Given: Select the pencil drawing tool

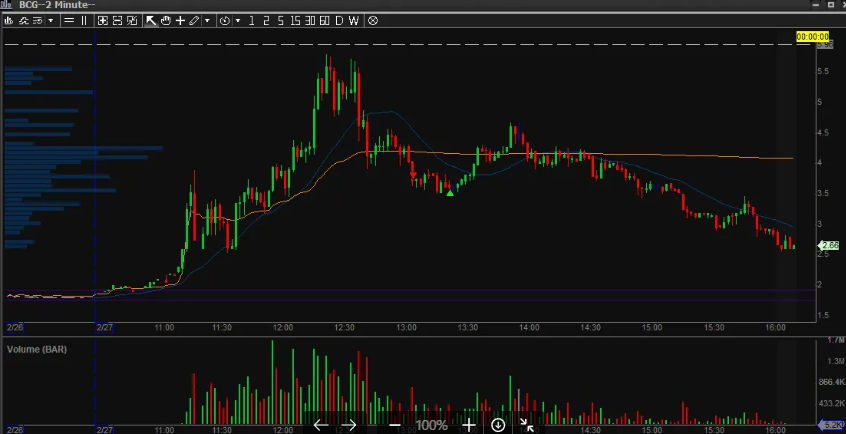Looking at the screenshot, I should (x=194, y=21).
